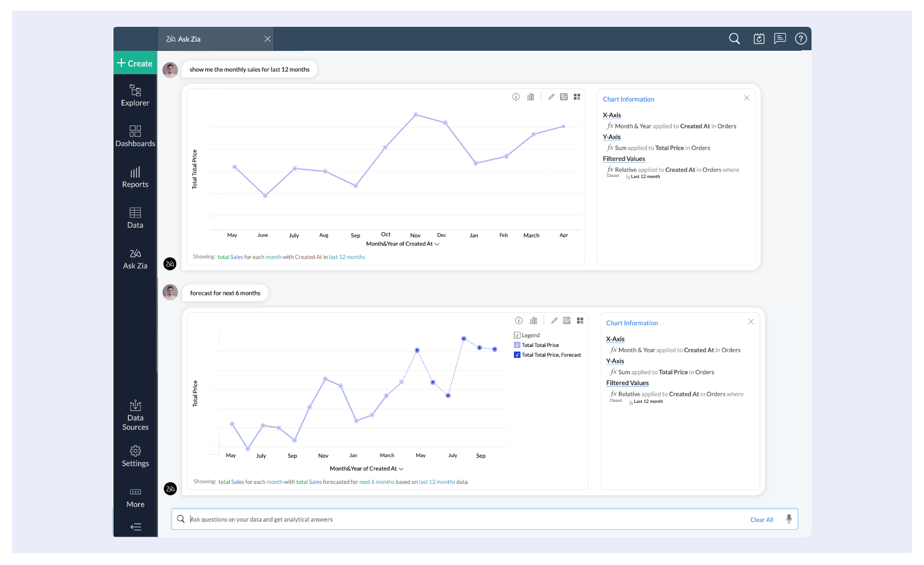Edit the monthly sales chart with the pencil icon
The image size is (924, 565).
(x=552, y=97)
